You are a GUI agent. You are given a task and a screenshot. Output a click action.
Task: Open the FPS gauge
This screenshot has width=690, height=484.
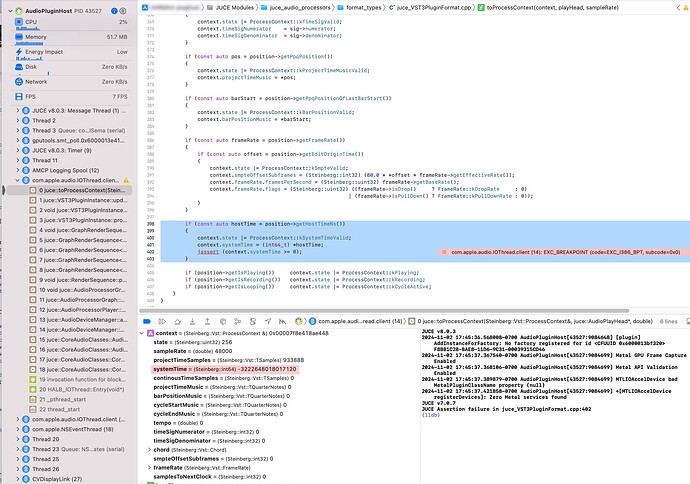pyautogui.click(x=71, y=96)
